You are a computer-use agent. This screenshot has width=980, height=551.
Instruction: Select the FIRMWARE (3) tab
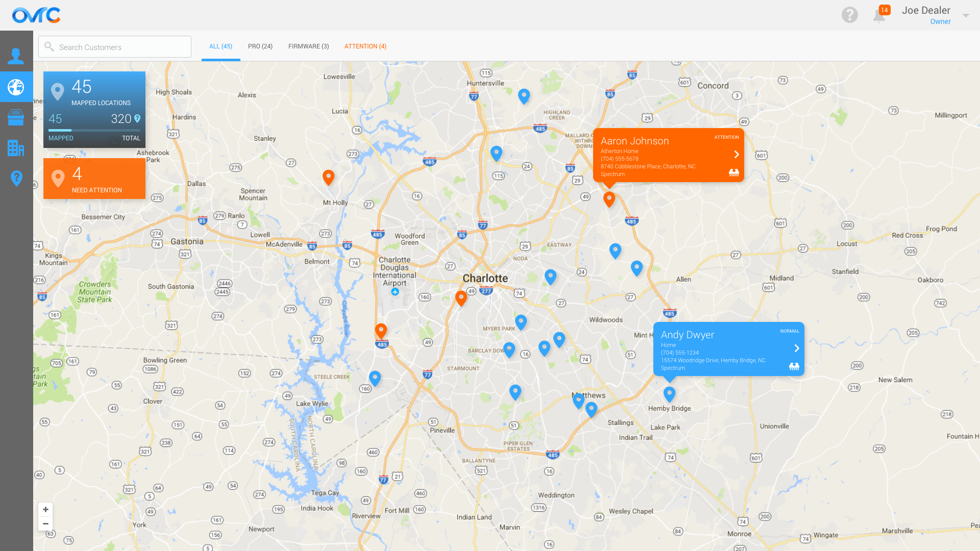(x=308, y=46)
